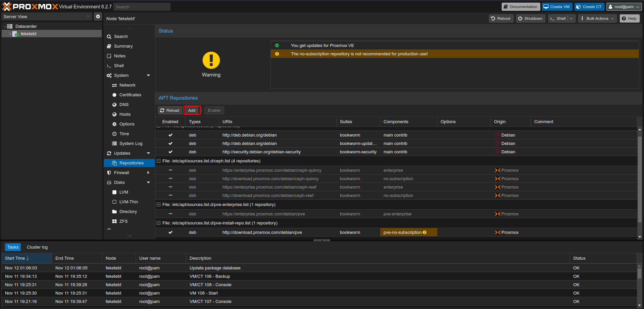Viewport: 644px width, 309px height.
Task: Click the Add repository button
Action: click(x=192, y=110)
